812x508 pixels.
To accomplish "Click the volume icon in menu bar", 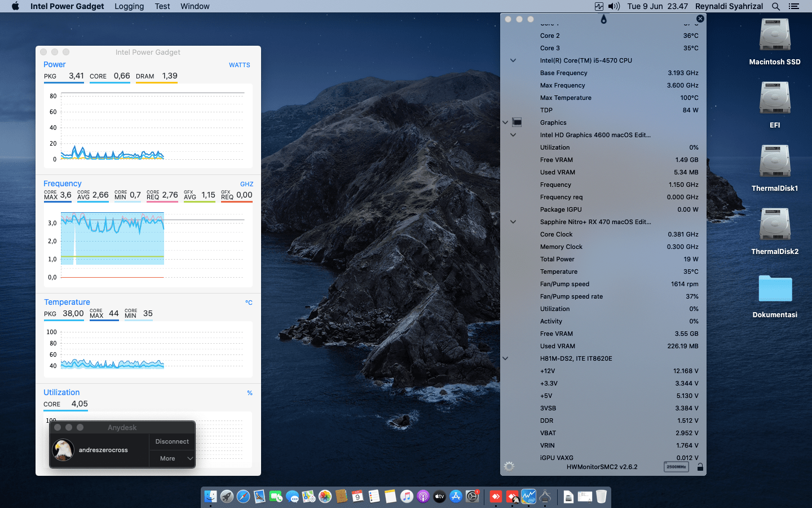I will [x=614, y=6].
